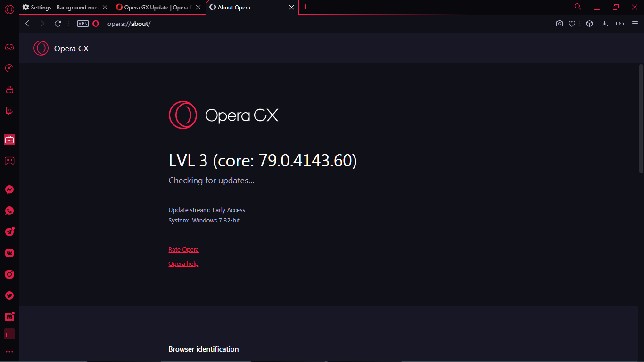Click the version text LVL 3
The height and width of the screenshot is (362, 644).
(263, 161)
